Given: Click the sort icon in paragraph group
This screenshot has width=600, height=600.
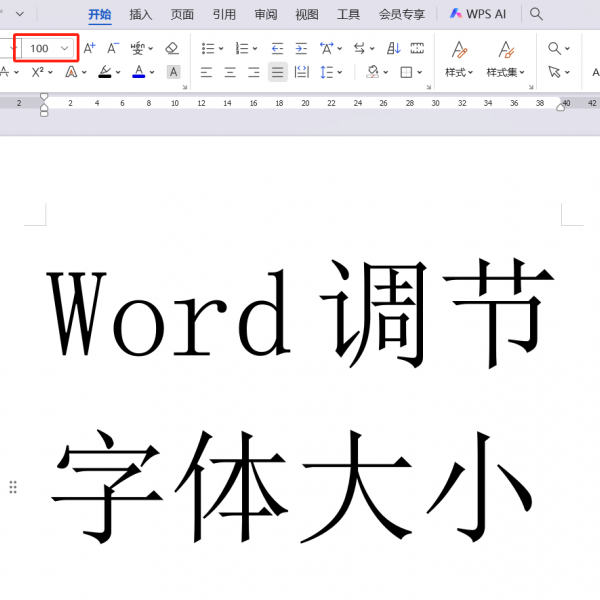Looking at the screenshot, I should [x=393, y=48].
